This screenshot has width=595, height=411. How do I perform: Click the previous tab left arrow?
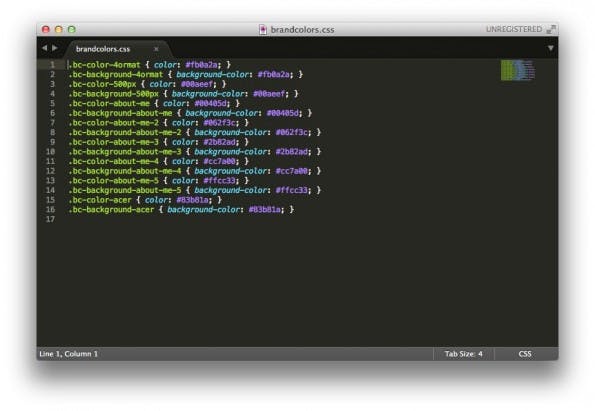[44, 48]
